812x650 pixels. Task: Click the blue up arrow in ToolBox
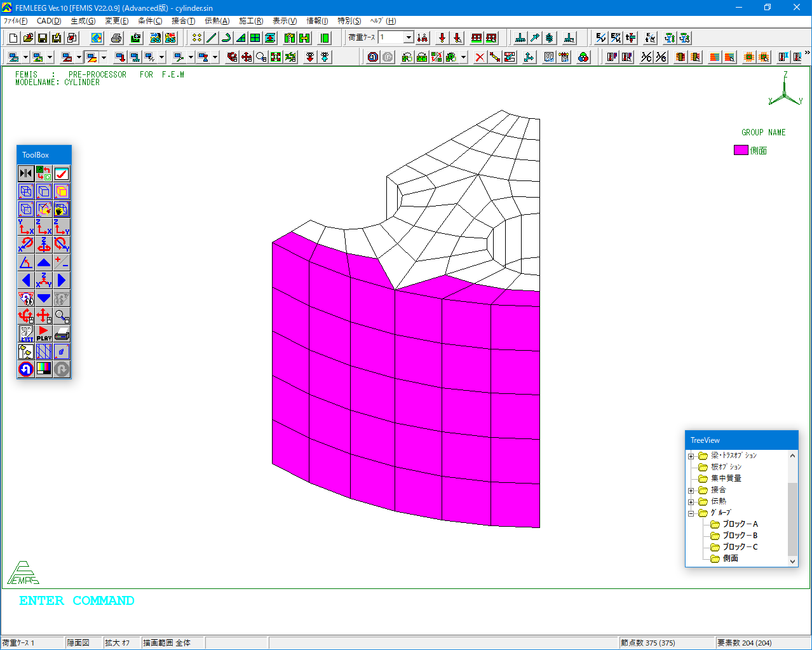click(x=44, y=262)
